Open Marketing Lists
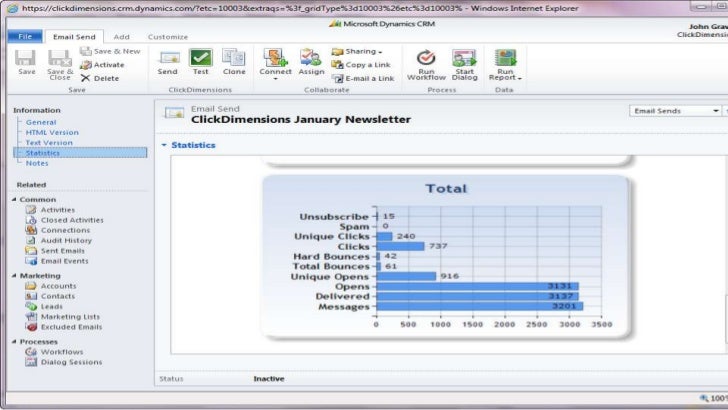 70,316
